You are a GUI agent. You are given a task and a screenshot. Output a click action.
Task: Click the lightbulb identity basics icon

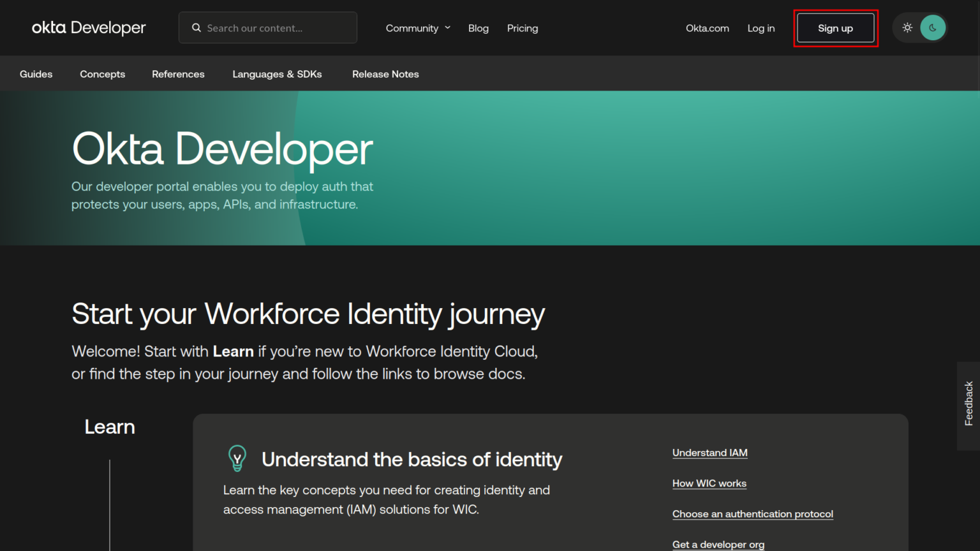(x=237, y=458)
